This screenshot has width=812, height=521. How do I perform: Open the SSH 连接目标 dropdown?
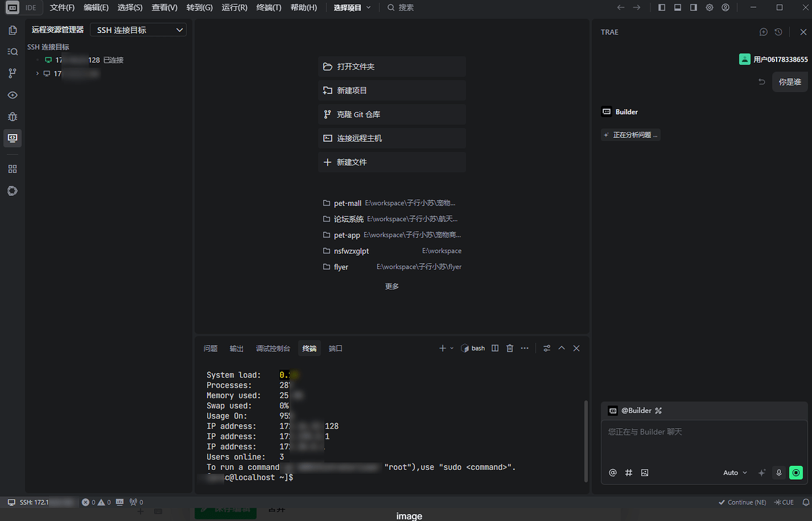pos(138,30)
